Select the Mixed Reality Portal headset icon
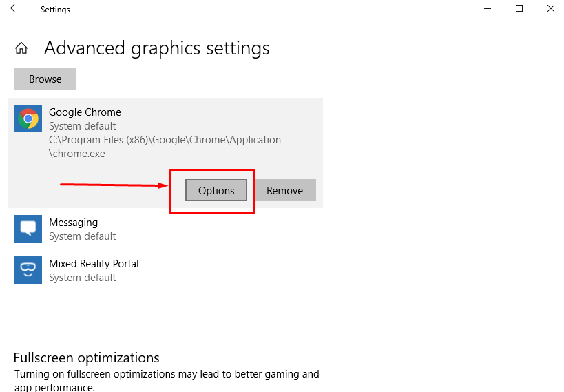564x392 pixels. point(28,270)
